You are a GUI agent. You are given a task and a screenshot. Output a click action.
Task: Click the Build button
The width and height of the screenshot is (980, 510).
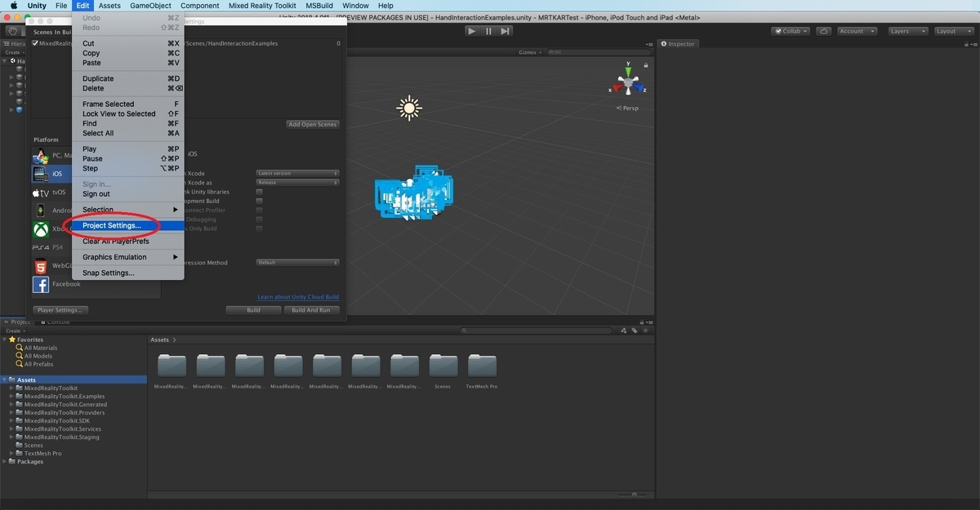pos(254,310)
